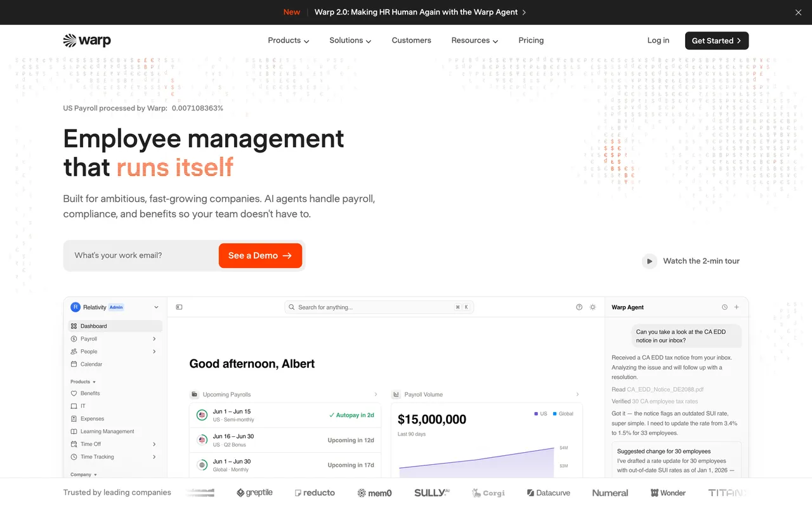Expand the Time Off sidebar chevron
812x508 pixels.
click(154, 444)
